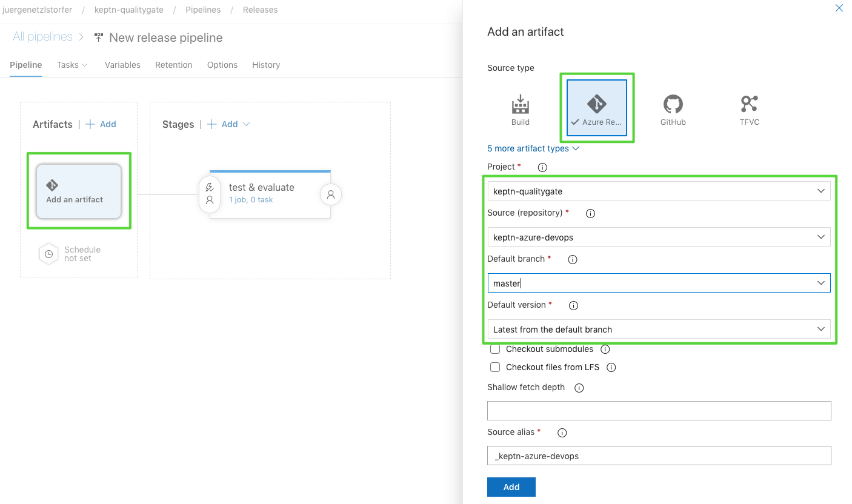Click the info icon next to Project
The image size is (852, 504).
pyautogui.click(x=542, y=167)
